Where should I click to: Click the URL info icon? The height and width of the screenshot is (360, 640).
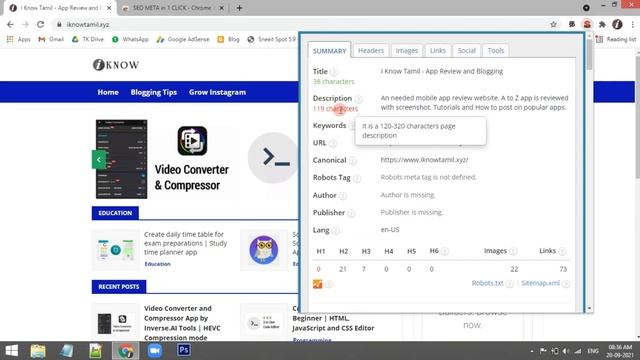(x=333, y=143)
